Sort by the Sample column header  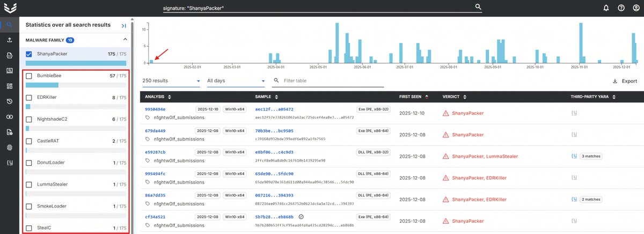pos(267,97)
